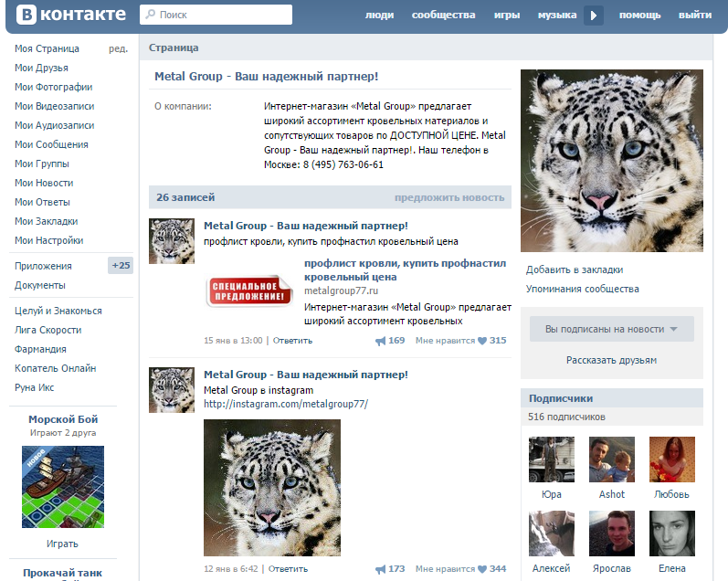
Task: Click 516 подписчиков count
Action: coord(566,417)
